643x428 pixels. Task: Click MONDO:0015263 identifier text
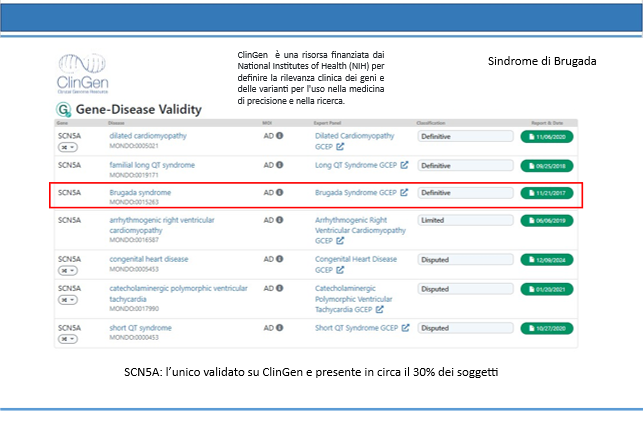pyautogui.click(x=134, y=202)
